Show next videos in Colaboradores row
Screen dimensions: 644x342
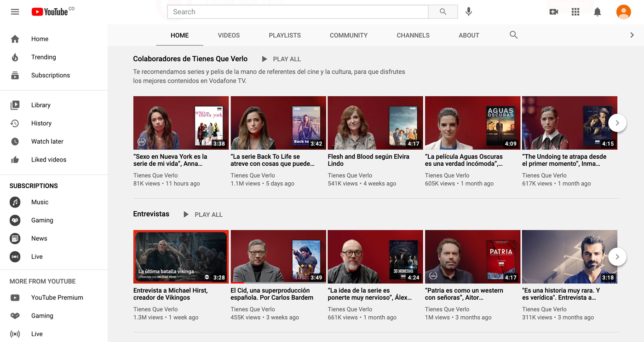[617, 123]
